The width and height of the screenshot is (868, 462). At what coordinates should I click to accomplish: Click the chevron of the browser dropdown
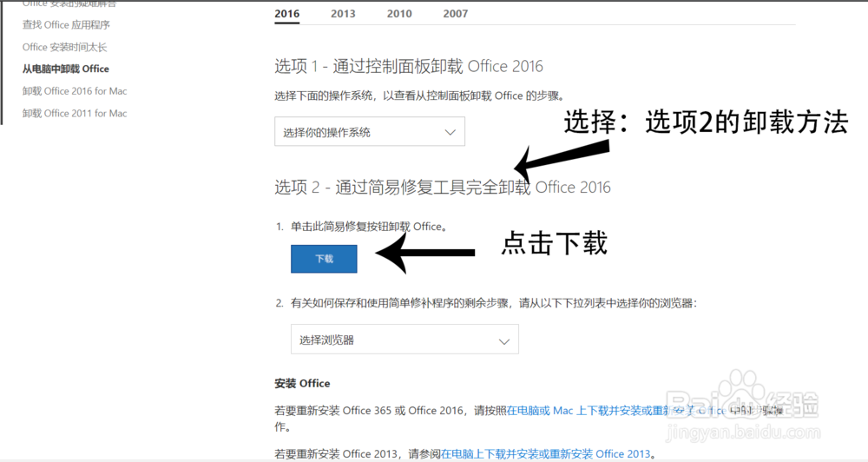(x=503, y=341)
